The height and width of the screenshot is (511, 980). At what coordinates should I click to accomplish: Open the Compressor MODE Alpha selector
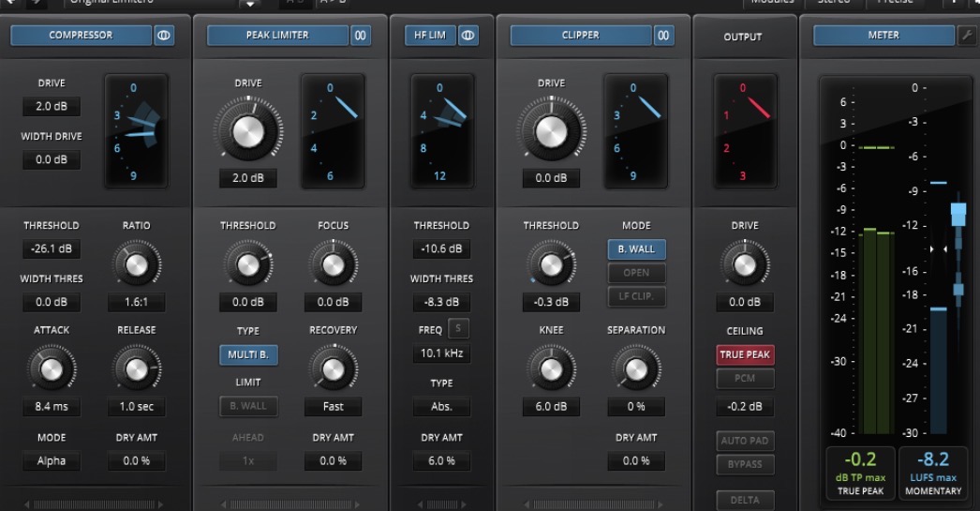[x=52, y=461]
